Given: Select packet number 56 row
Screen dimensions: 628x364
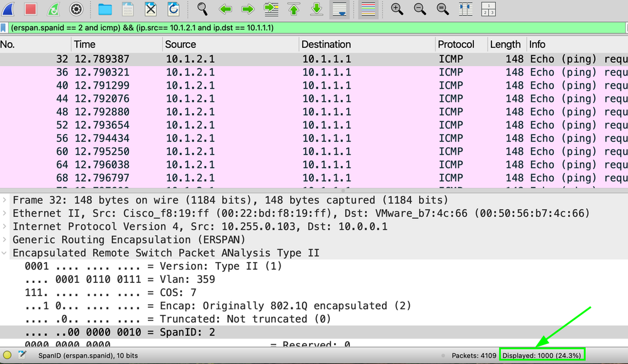Looking at the screenshot, I should [314, 138].
